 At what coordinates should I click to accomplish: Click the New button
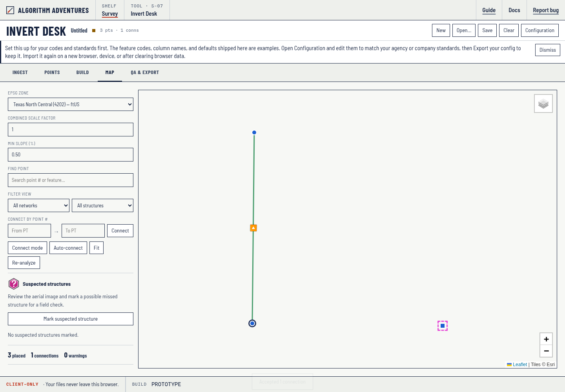pyautogui.click(x=441, y=31)
